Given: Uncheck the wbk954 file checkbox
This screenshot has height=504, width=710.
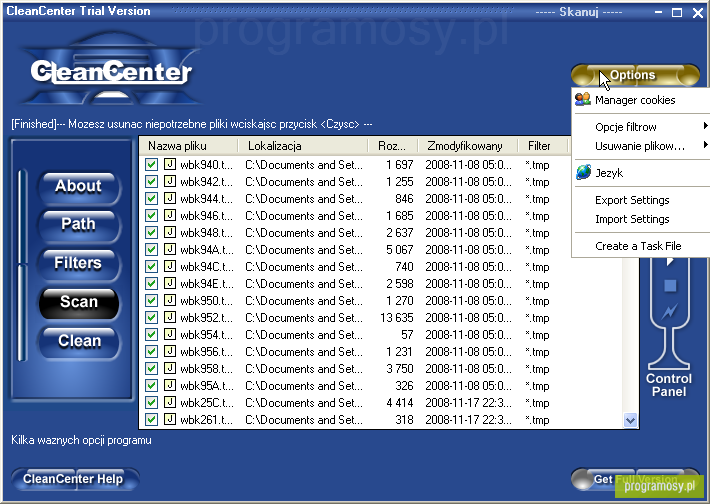Looking at the screenshot, I should point(151,334).
